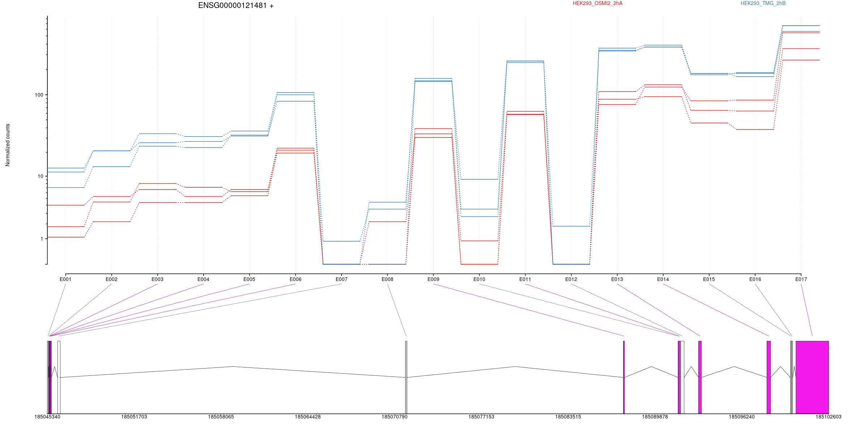Click the y-axis tick label 1
This screenshot has width=868, height=434.
click(42, 239)
